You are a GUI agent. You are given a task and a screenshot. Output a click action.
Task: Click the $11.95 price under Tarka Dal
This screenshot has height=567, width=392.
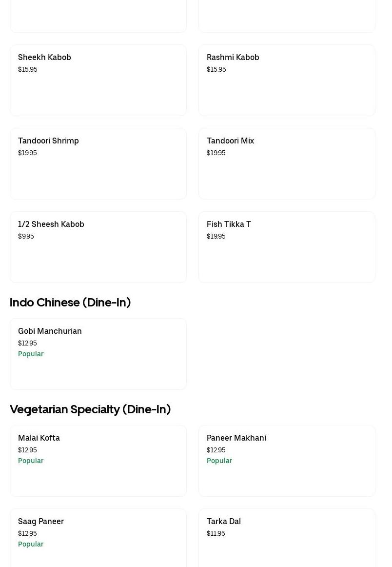(216, 533)
